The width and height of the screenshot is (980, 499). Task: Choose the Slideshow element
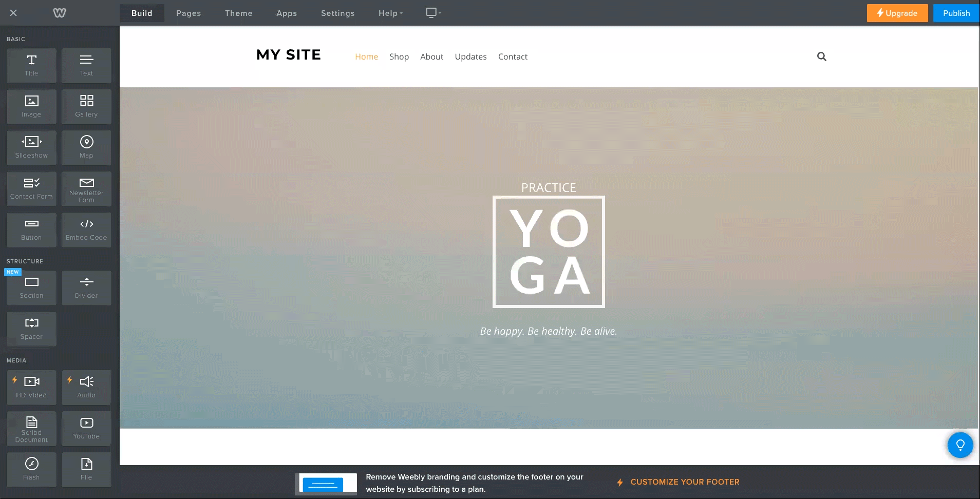pos(31,148)
